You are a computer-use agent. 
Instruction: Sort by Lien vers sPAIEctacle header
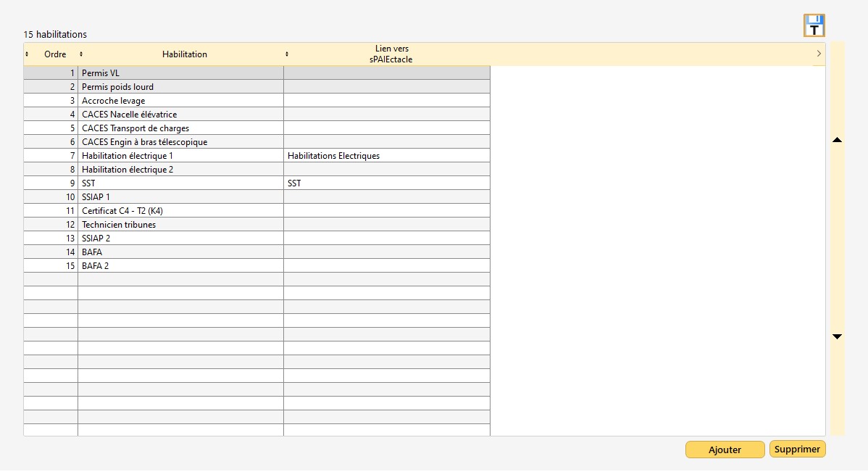point(391,54)
